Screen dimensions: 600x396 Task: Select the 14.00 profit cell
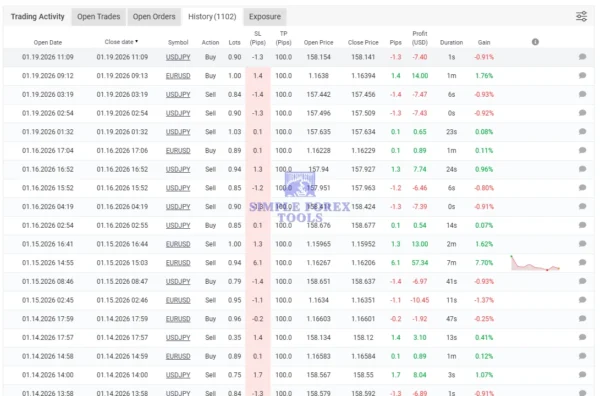420,76
